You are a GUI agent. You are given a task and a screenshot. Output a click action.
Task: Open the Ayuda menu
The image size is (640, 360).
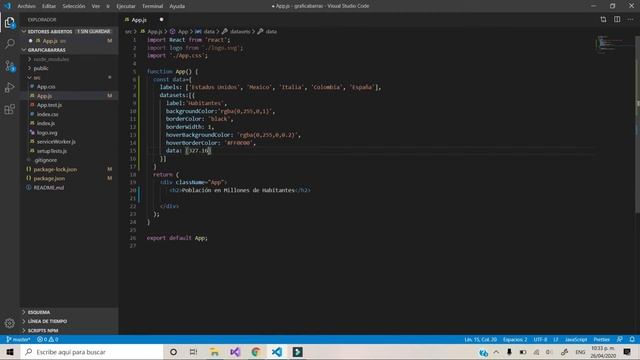click(x=177, y=6)
